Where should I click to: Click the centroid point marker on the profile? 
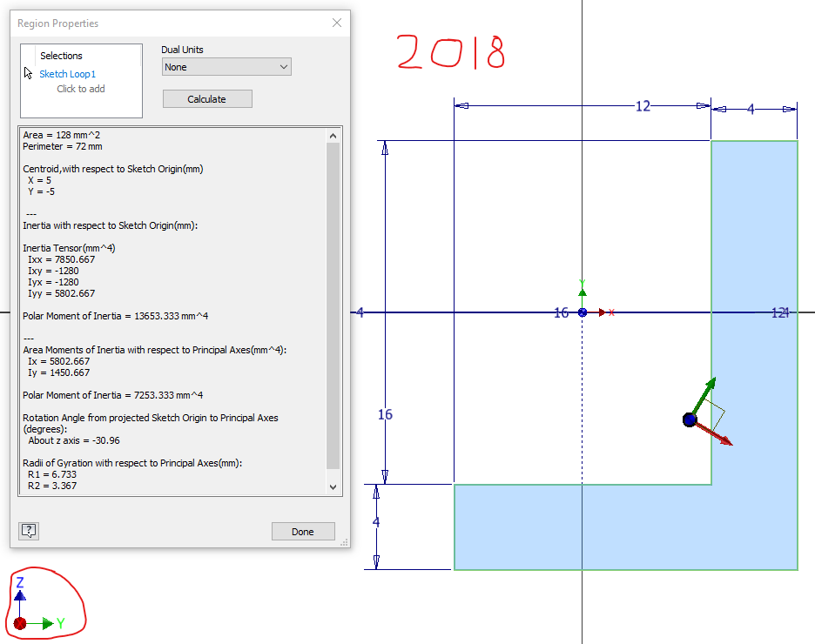pos(690,419)
